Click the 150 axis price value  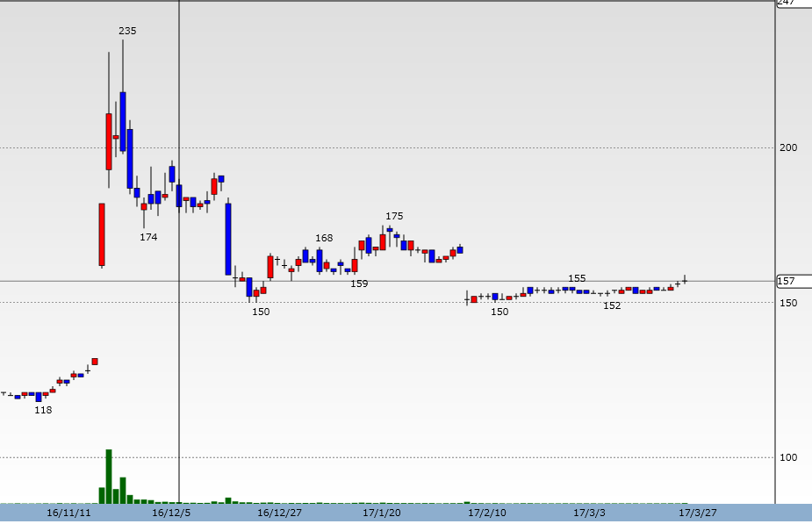point(788,303)
